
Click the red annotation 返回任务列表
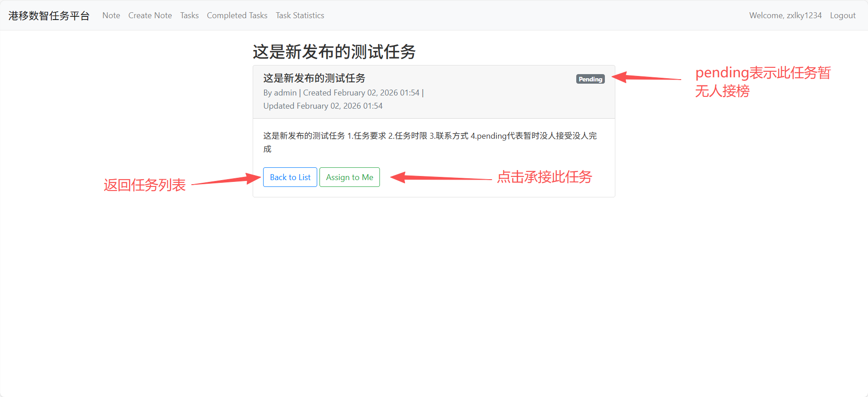click(145, 185)
